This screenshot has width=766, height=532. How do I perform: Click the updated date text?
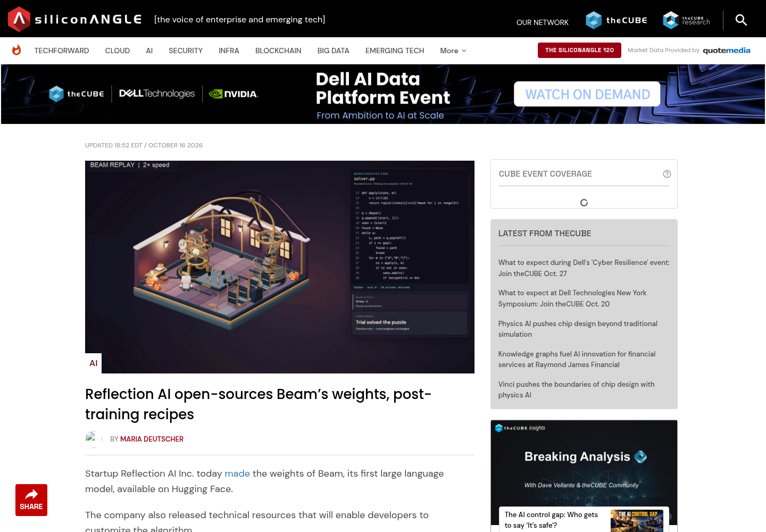pos(144,145)
